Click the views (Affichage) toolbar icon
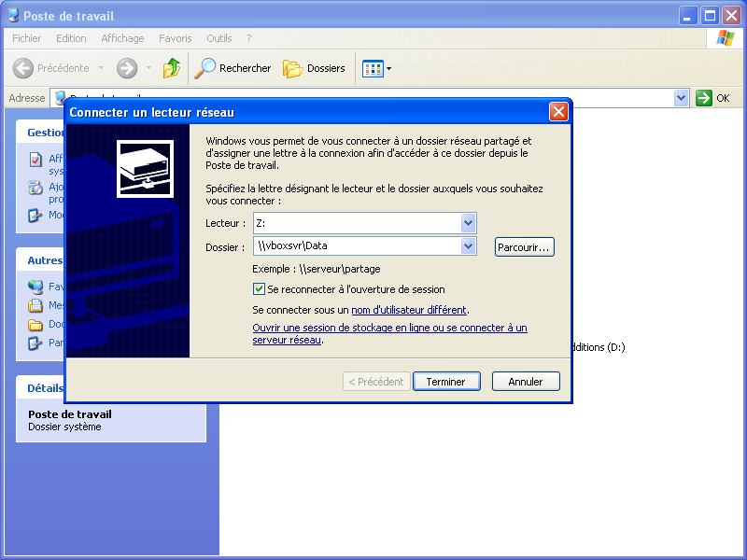The width and height of the screenshot is (747, 560). (373, 68)
